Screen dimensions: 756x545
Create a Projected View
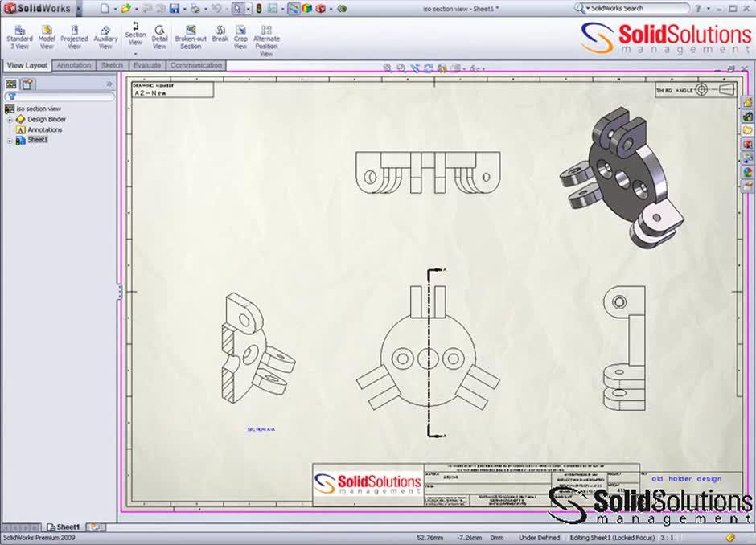pyautogui.click(x=74, y=35)
